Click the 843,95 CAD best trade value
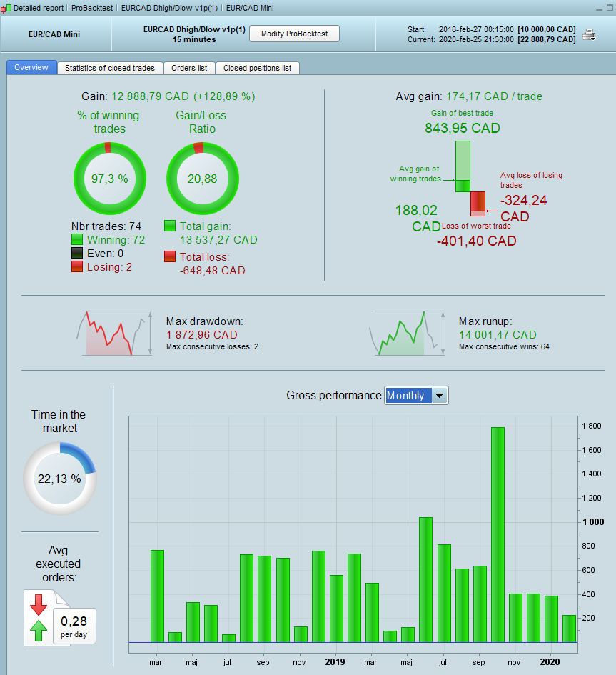The height and width of the screenshot is (675, 616). [463, 128]
